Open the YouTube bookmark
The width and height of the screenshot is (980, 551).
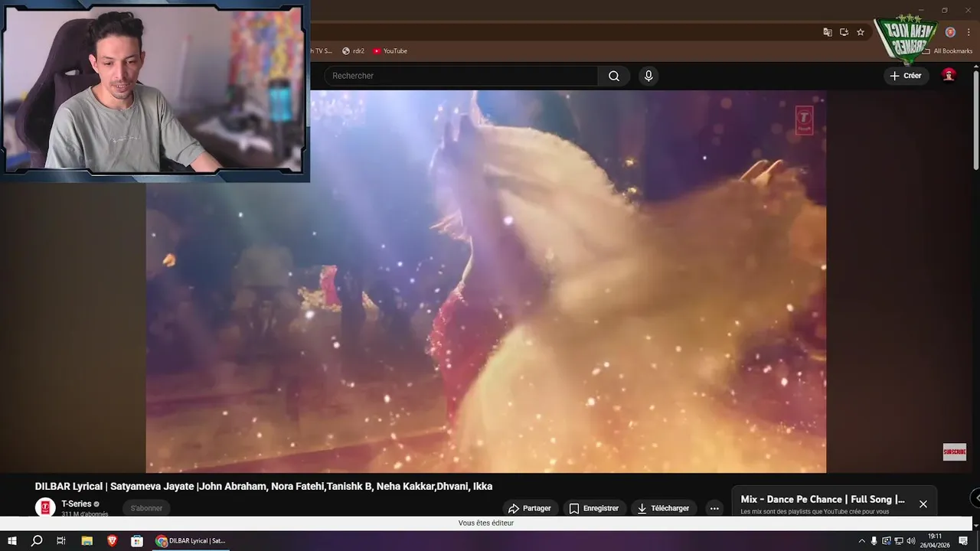(x=390, y=51)
